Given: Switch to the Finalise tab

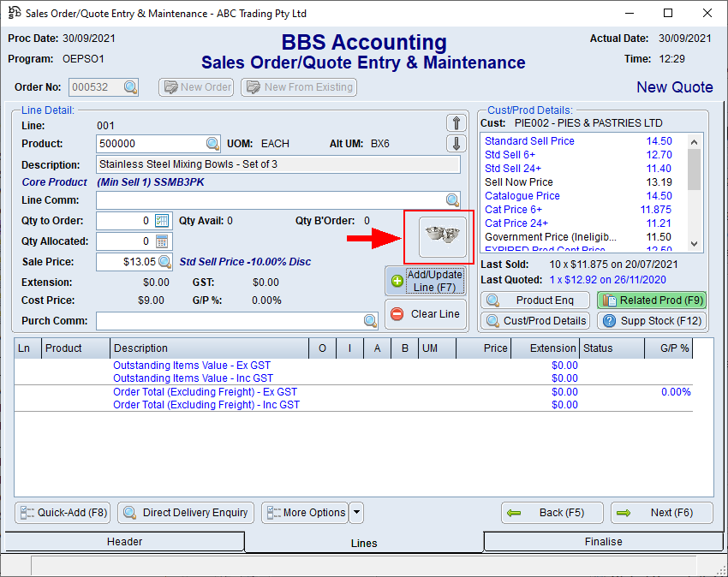Looking at the screenshot, I should tap(604, 542).
